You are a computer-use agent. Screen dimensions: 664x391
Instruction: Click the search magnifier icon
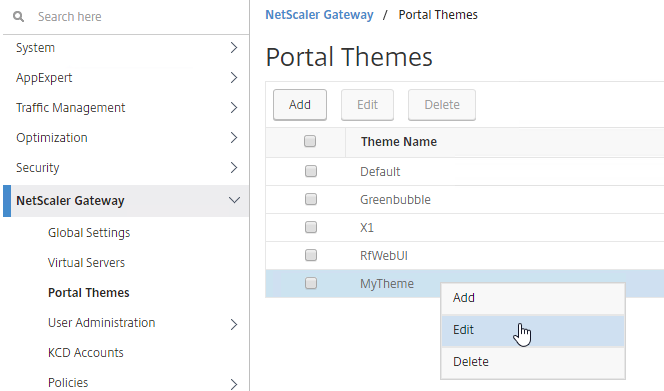[x=18, y=17]
